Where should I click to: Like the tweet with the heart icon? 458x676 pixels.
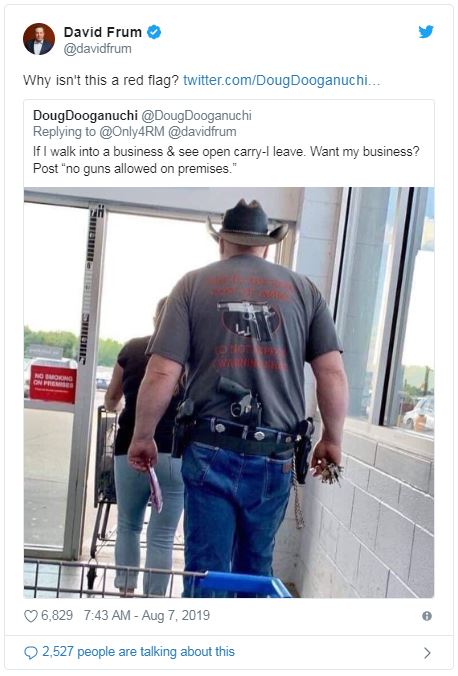click(31, 616)
